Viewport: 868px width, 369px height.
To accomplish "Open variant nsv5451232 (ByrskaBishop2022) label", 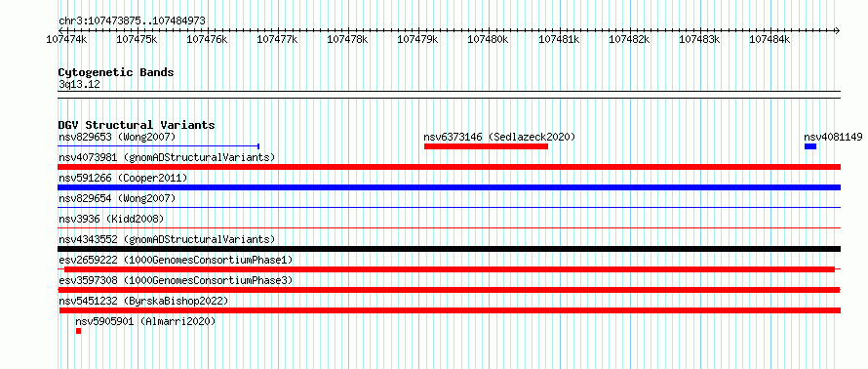I will (x=143, y=301).
